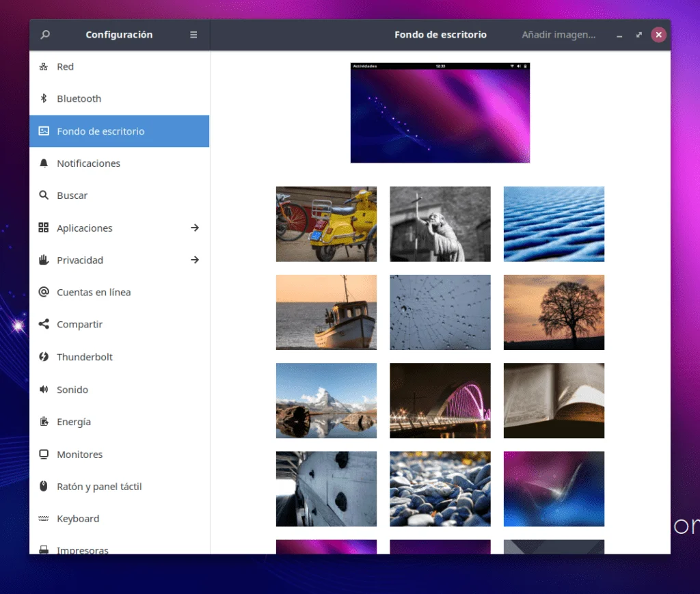
Task: Open the hamburger menu in the Configuración header
Action: tap(193, 35)
